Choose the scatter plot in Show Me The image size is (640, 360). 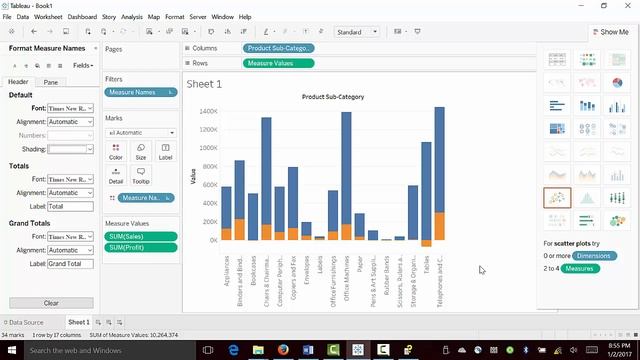click(x=557, y=198)
